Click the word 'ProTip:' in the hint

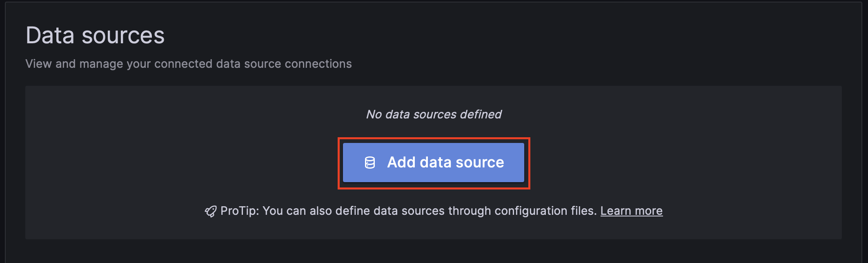point(240,211)
